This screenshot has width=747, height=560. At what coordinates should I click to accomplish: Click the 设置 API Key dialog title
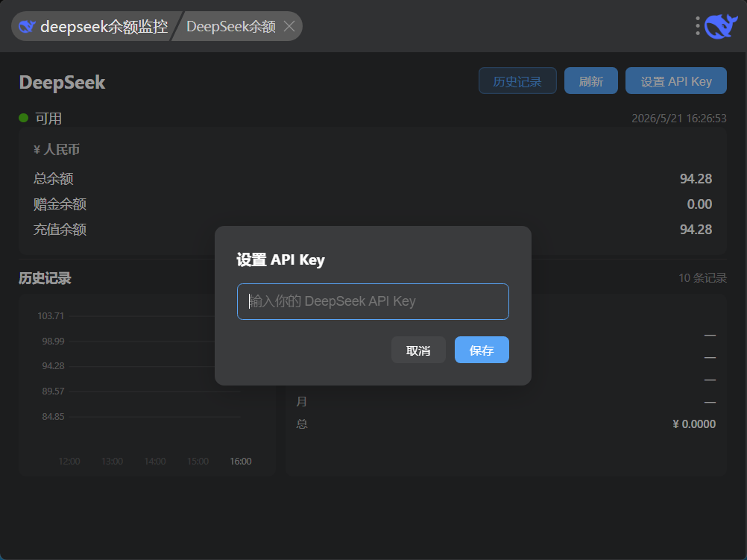pos(280,259)
